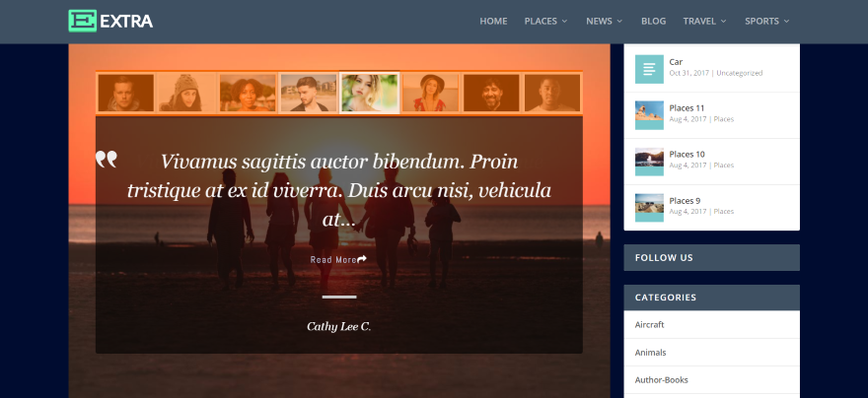Select the woman in beanie thumbnail

click(x=186, y=93)
